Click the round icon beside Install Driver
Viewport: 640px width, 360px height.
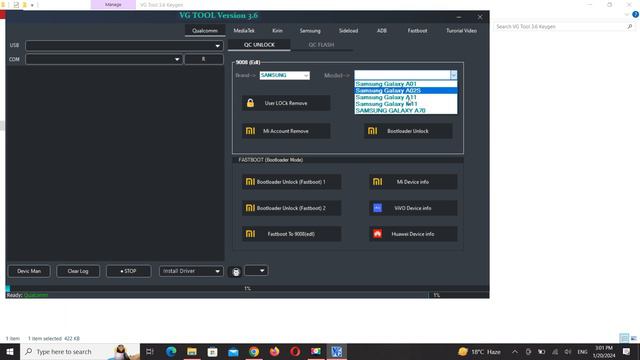(236, 272)
